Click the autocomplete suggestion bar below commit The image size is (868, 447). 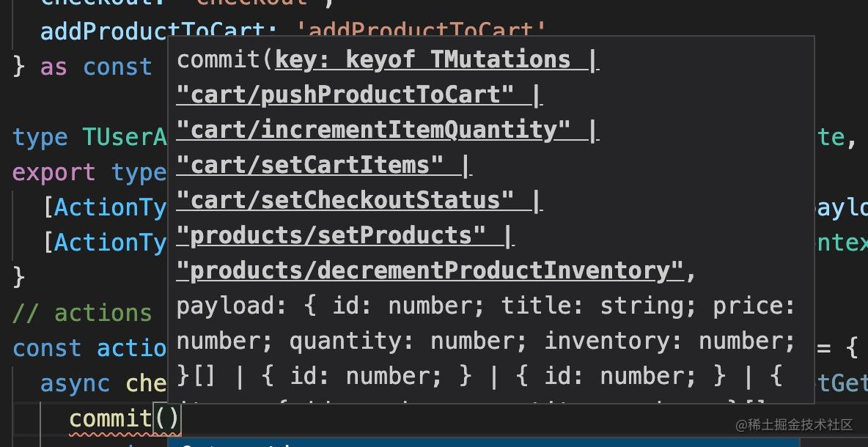518,443
